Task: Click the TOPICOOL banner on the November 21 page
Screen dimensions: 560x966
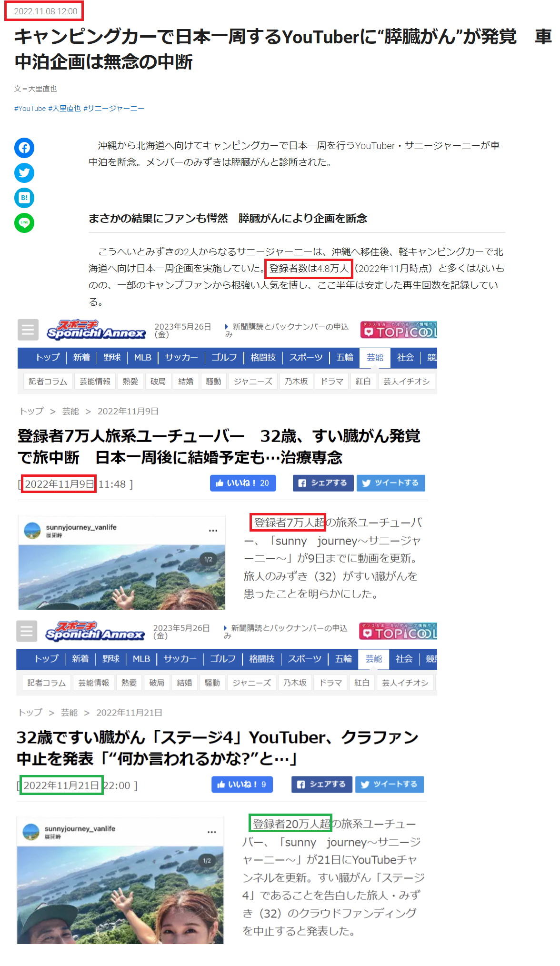Action: pyautogui.click(x=398, y=631)
